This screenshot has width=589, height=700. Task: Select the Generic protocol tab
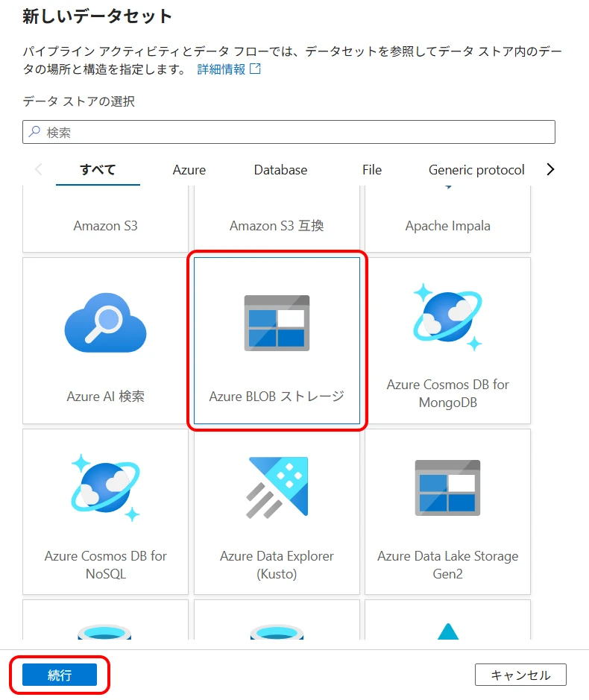click(476, 170)
